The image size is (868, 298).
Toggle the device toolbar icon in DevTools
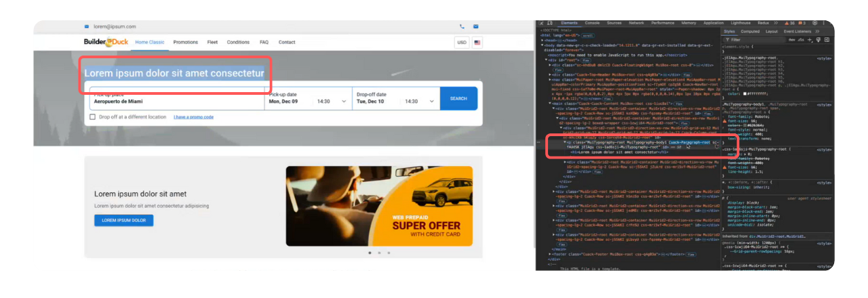(550, 23)
